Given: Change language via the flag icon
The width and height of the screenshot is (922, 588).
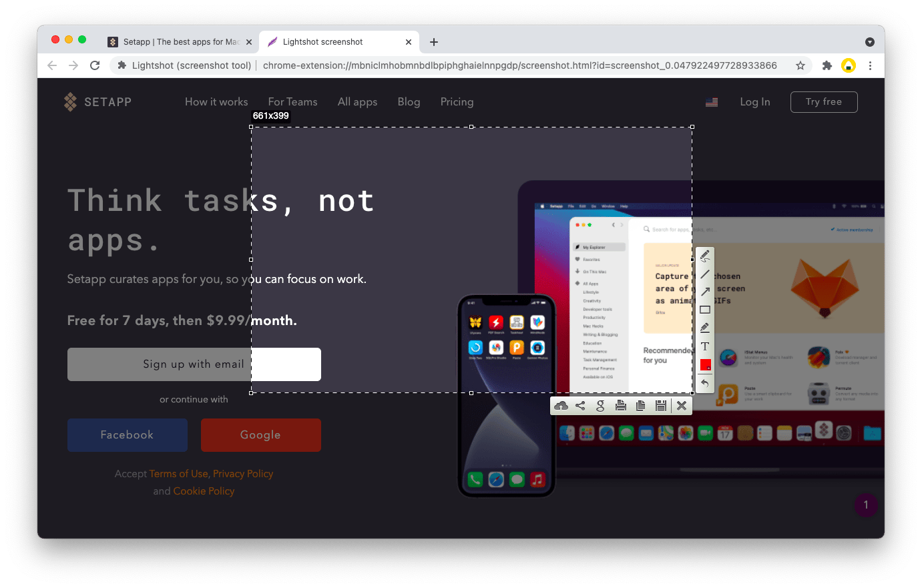Looking at the screenshot, I should pyautogui.click(x=712, y=102).
